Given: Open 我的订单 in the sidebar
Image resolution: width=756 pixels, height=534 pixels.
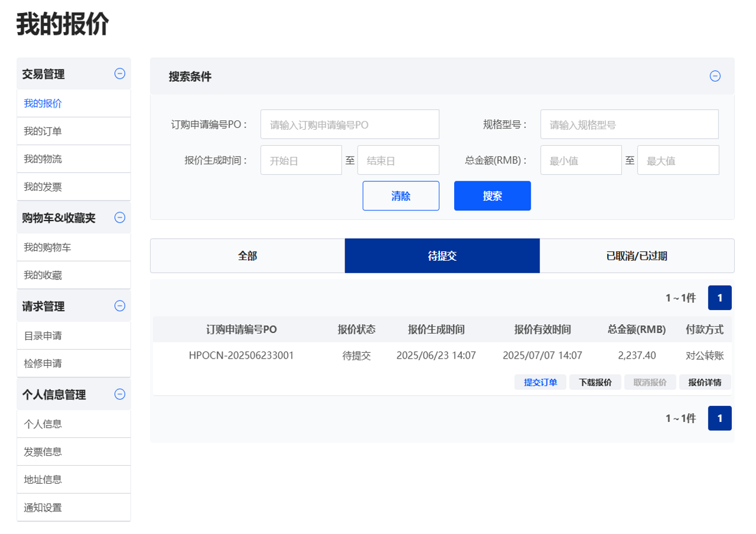Looking at the screenshot, I should coord(43,131).
